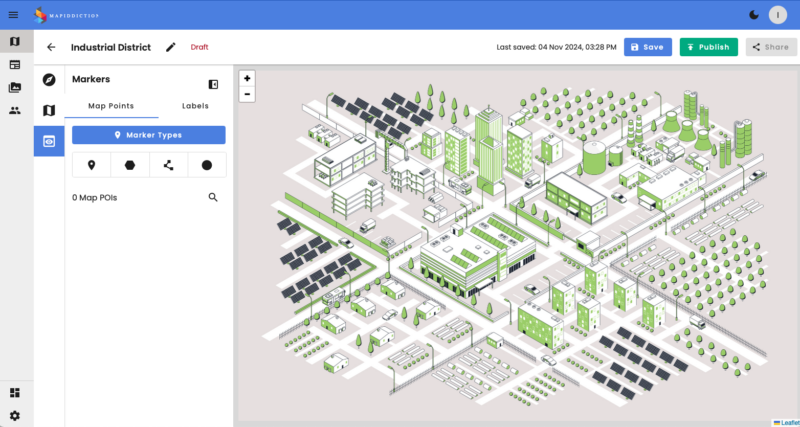Pick the circle marker tool

(207, 165)
